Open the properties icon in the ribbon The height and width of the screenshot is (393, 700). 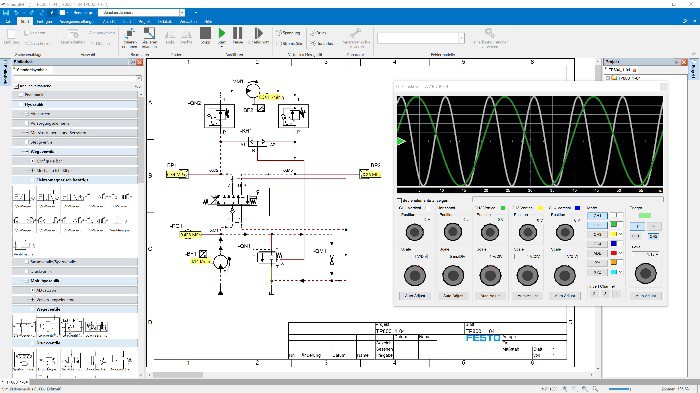pyautogui.click(x=73, y=33)
